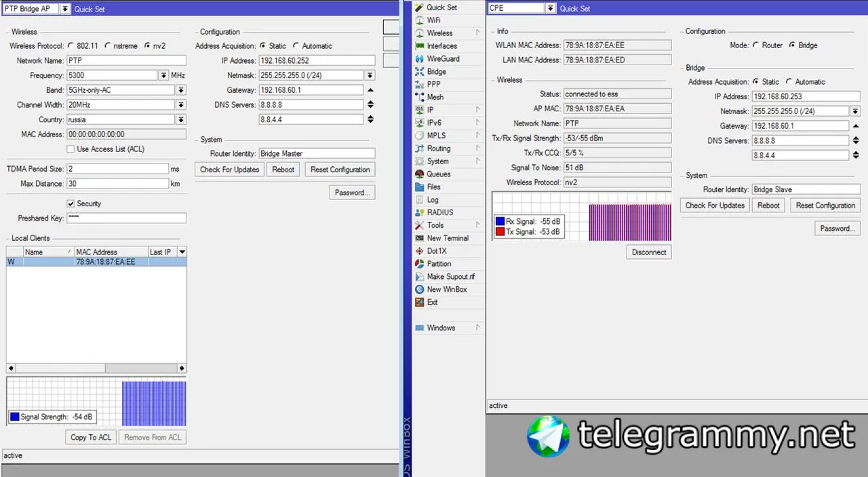Viewport: 868px width, 477px height.
Task: Click the IPv6 icon
Action: [420, 123]
